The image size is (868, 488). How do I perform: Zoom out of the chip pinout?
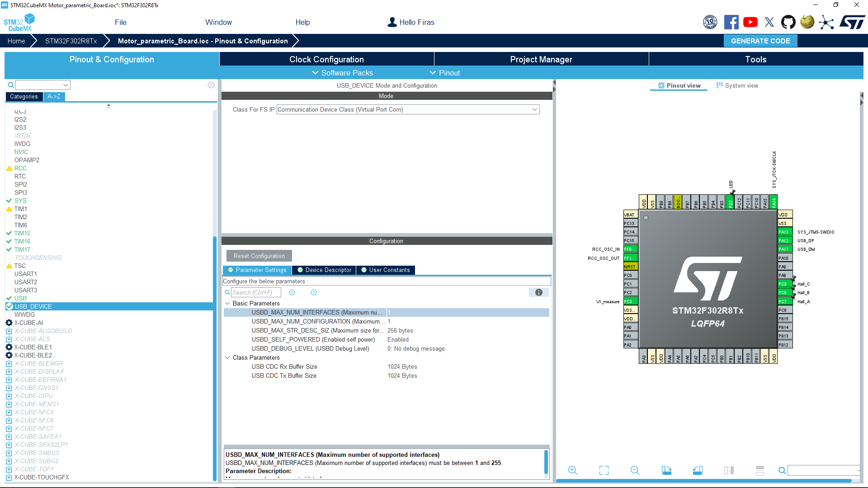tap(635, 470)
